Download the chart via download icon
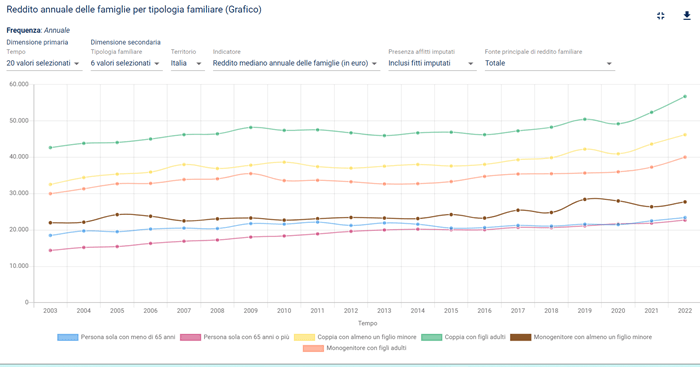 pos(687,16)
